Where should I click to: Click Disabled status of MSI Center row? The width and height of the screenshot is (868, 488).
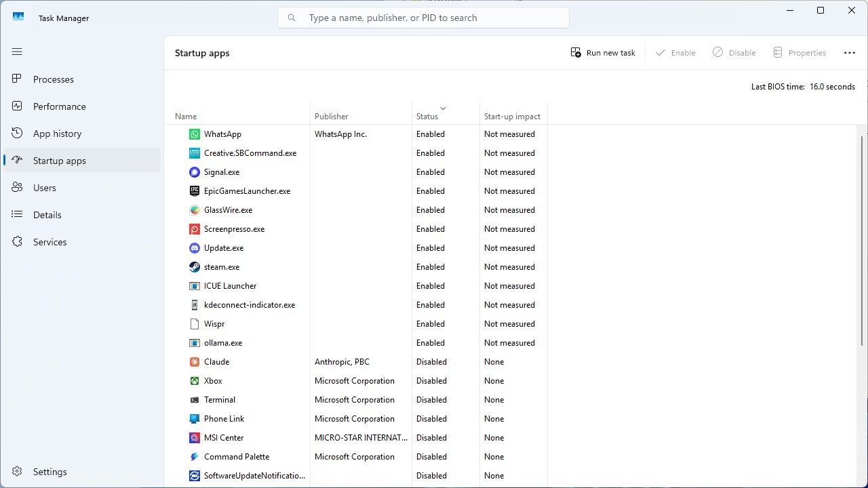click(x=431, y=438)
